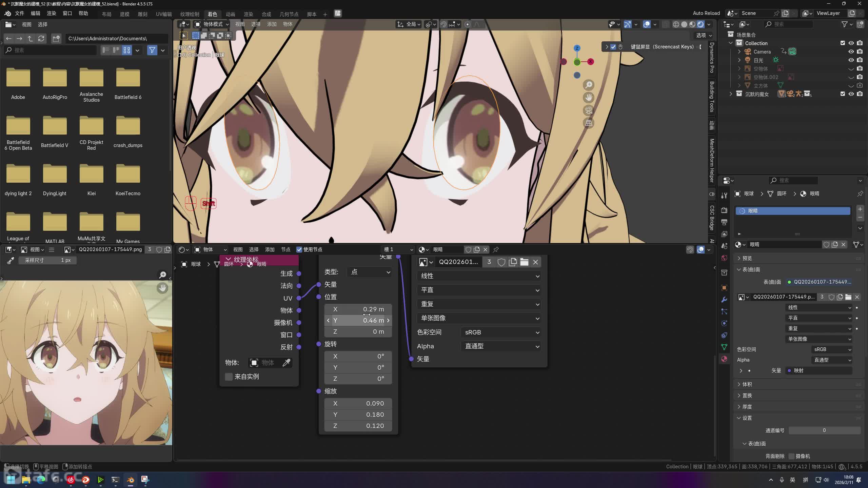
Task: Enable 来自实例 checkbox
Action: coord(229,377)
